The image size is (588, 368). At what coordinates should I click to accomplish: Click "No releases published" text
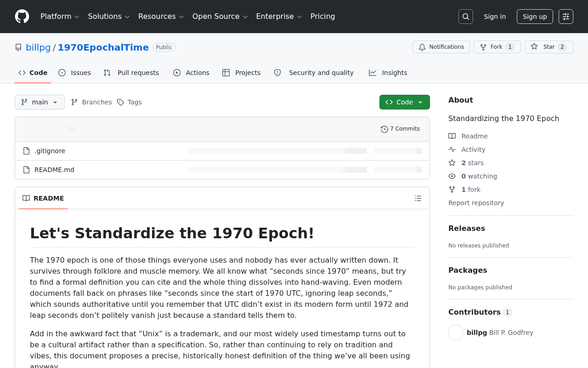(x=479, y=246)
